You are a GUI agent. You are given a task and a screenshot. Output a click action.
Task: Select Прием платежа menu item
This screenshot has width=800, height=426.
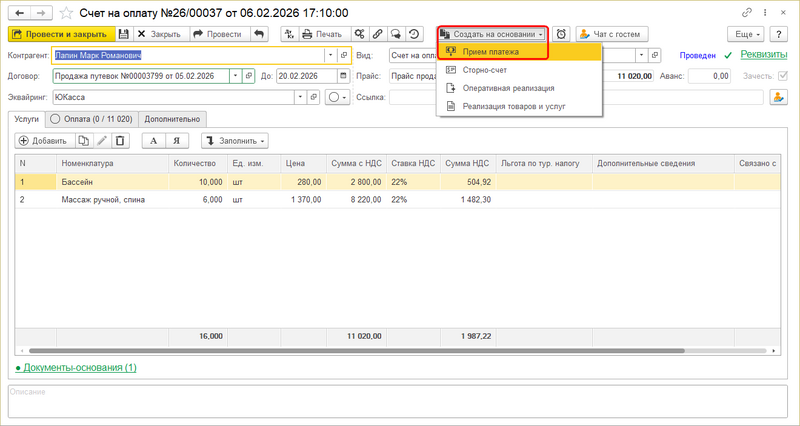490,51
